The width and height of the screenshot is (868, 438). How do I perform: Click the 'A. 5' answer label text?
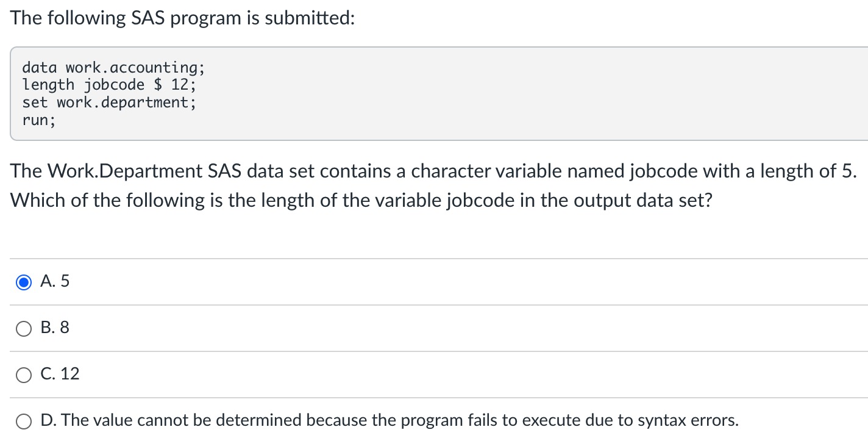coord(55,282)
